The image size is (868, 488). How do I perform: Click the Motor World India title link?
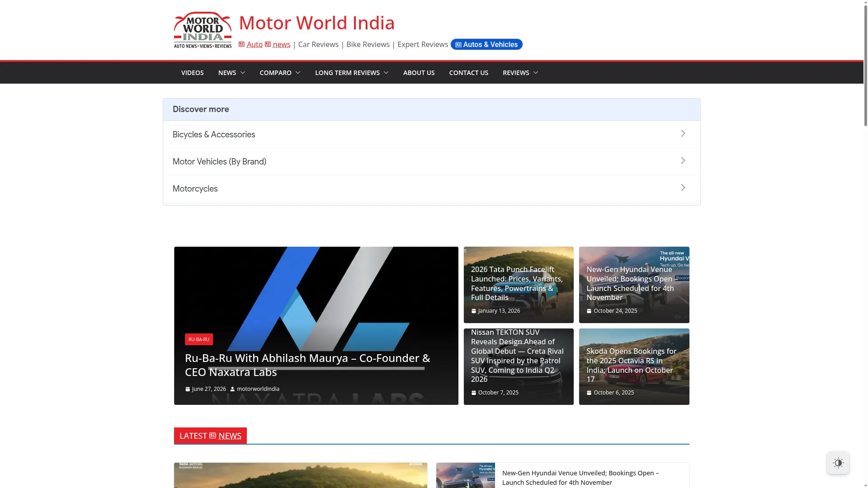pos(316,23)
